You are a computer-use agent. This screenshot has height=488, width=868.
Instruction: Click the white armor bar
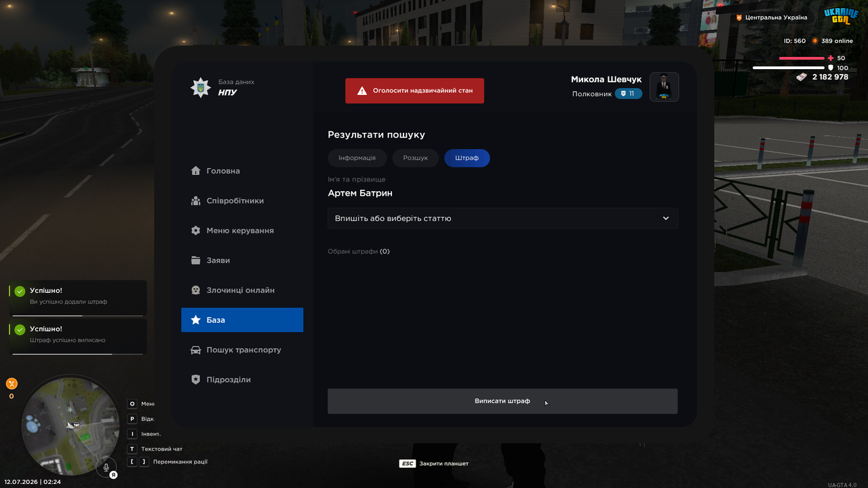click(788, 68)
